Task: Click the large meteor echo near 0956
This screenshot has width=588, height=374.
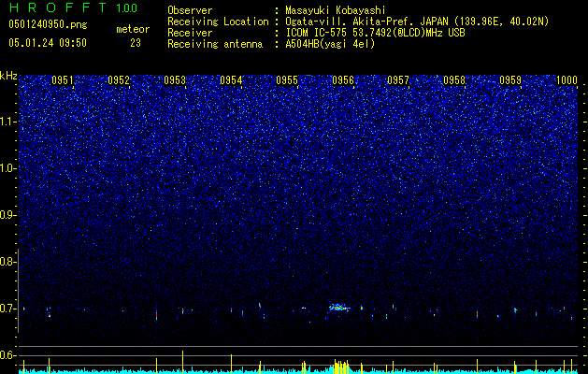Action: pos(339,308)
